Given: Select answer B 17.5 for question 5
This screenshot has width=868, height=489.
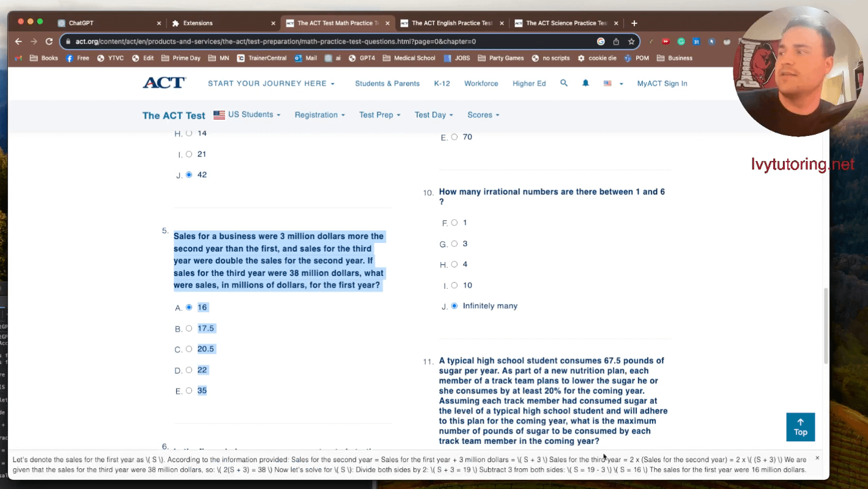Looking at the screenshot, I should click(x=189, y=329).
